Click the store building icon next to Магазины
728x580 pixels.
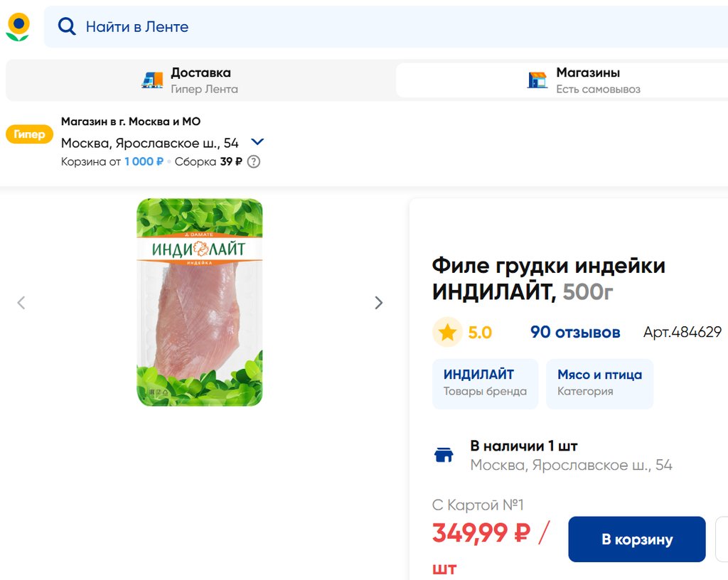pyautogui.click(x=537, y=80)
